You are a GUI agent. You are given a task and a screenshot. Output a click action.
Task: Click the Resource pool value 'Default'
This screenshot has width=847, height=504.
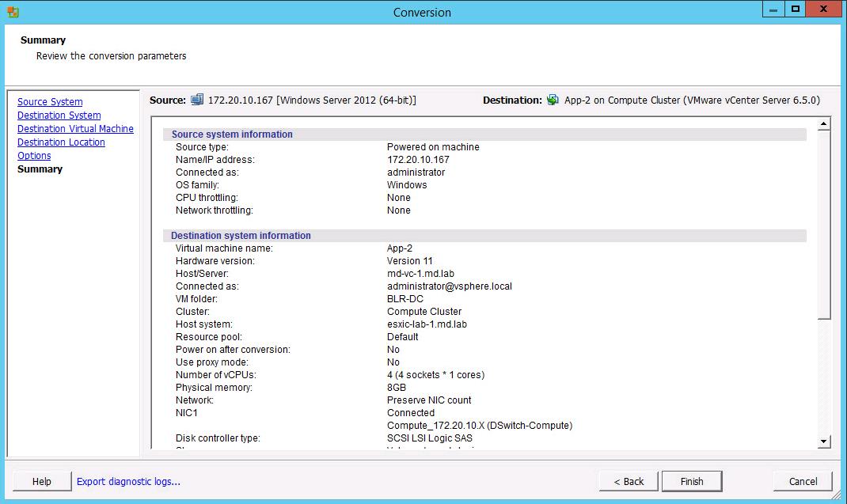click(402, 336)
